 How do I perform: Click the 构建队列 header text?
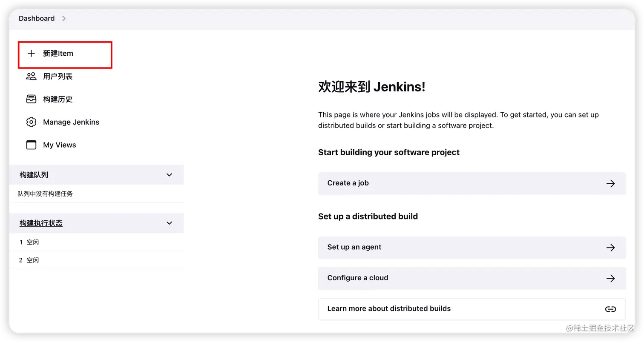(x=34, y=175)
